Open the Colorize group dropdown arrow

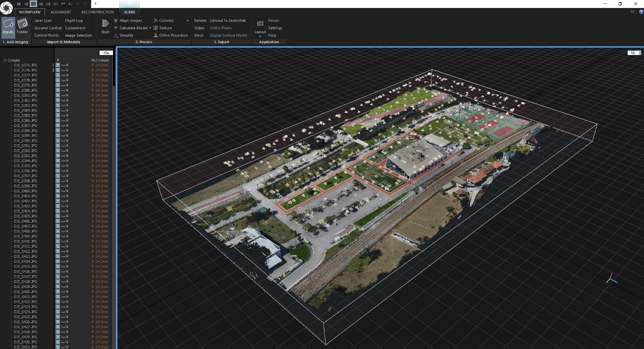(x=188, y=21)
